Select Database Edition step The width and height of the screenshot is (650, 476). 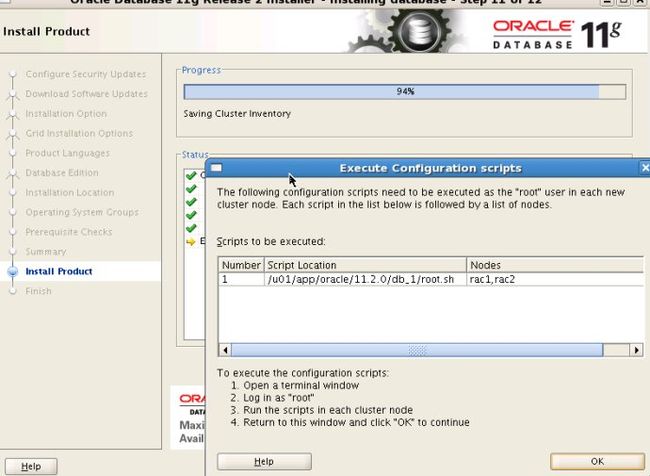click(x=62, y=173)
